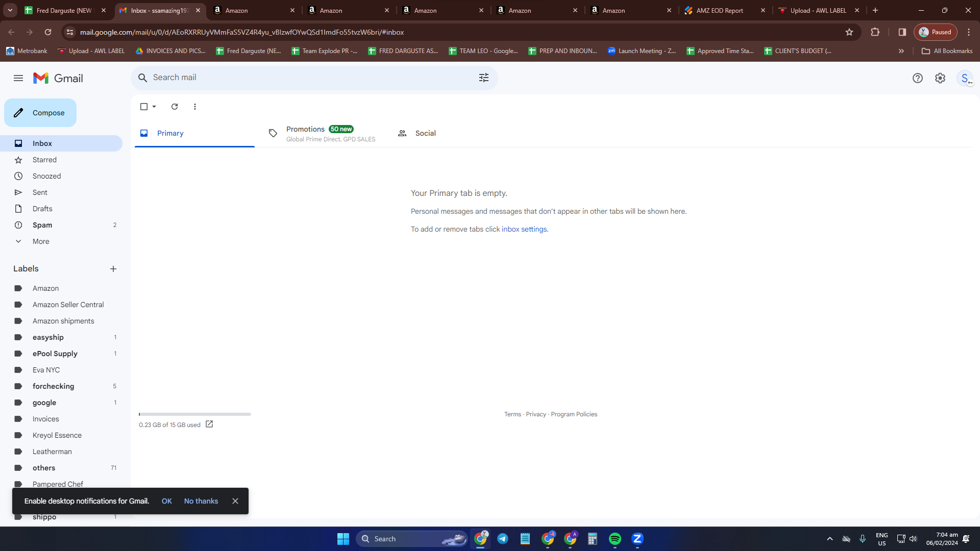Tick the select all messages checkbox
The image size is (980, 551).
[x=144, y=107]
